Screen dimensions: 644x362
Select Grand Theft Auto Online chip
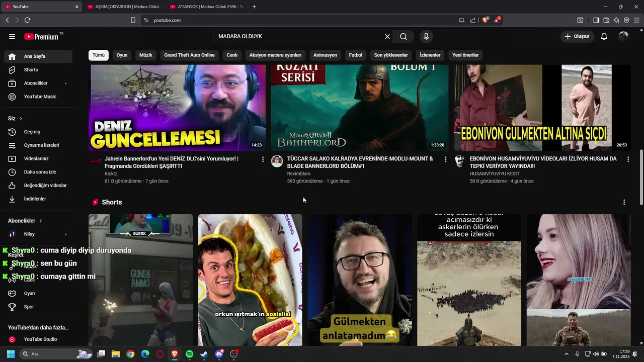tap(189, 55)
